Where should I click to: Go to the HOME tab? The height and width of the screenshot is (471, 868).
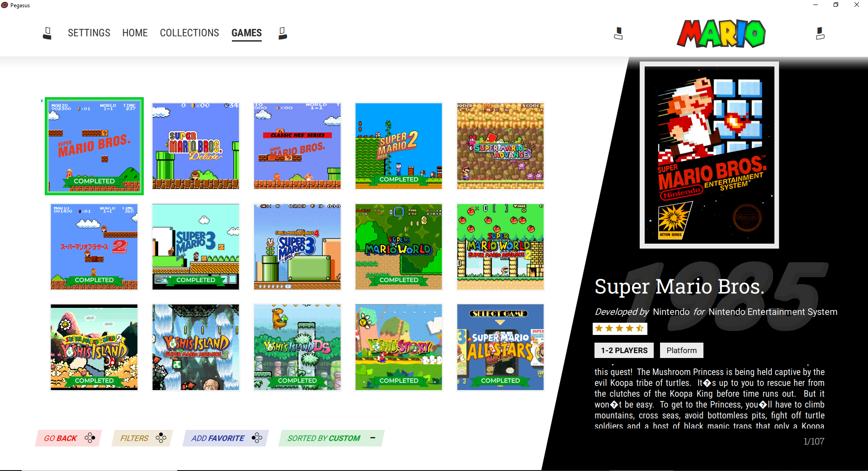pos(135,33)
